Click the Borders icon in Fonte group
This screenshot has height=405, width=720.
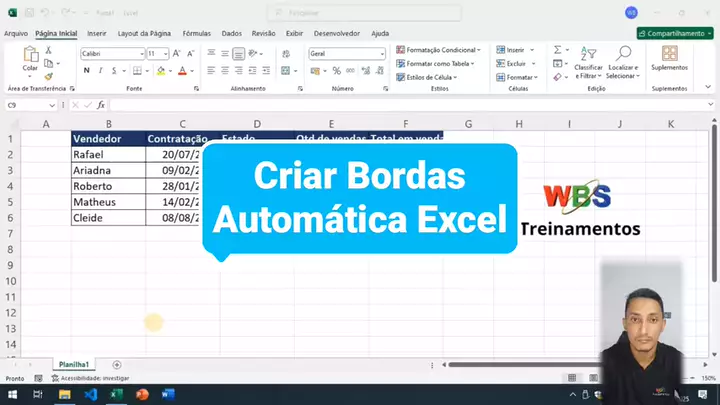137,70
